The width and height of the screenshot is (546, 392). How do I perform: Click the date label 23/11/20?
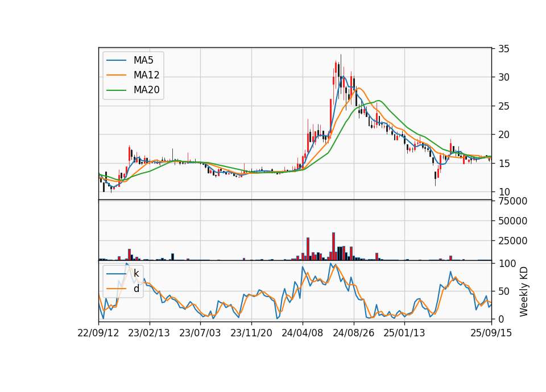[x=251, y=333]
